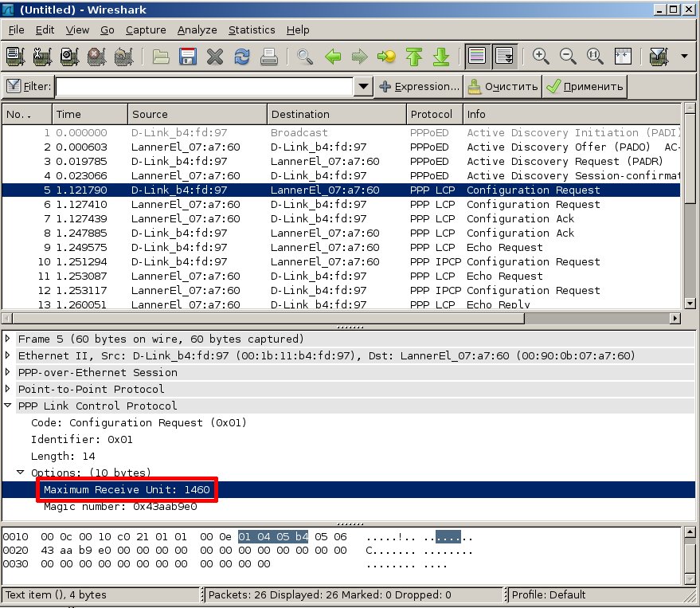The image size is (700, 608).
Task: Click the print packets icon
Action: coord(269,57)
